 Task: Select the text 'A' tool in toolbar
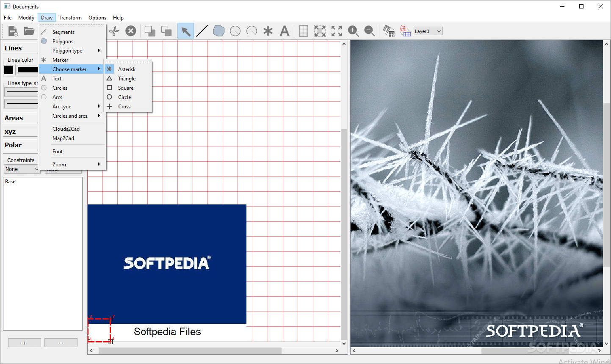point(285,31)
